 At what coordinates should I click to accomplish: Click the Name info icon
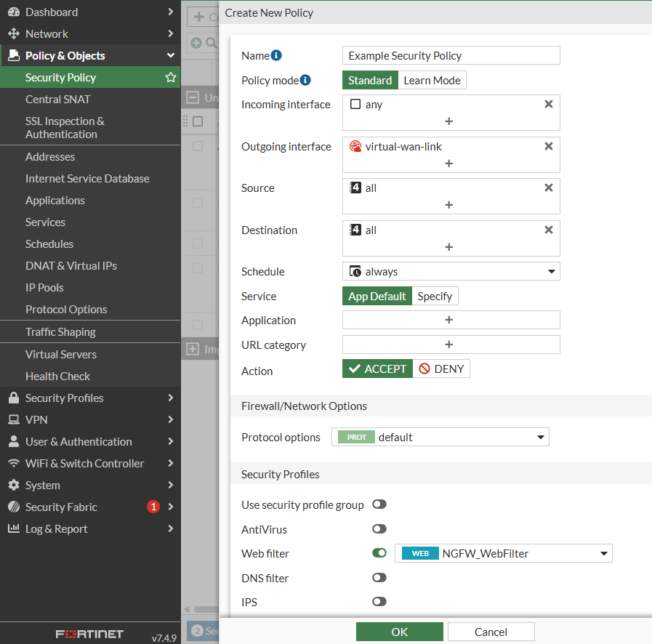coord(276,55)
